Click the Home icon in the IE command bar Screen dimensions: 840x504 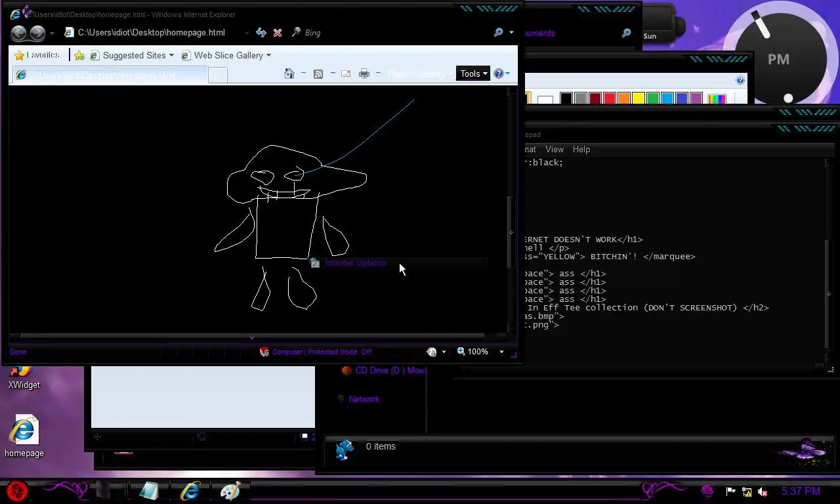point(289,73)
